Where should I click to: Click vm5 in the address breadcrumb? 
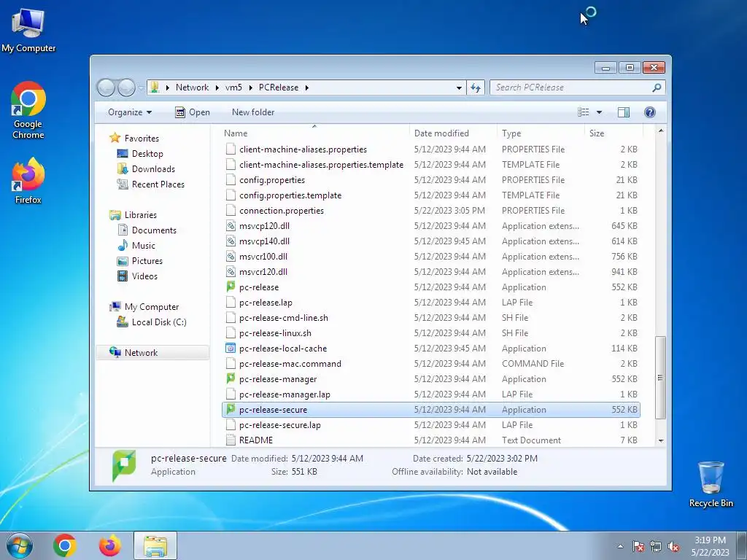tap(233, 87)
